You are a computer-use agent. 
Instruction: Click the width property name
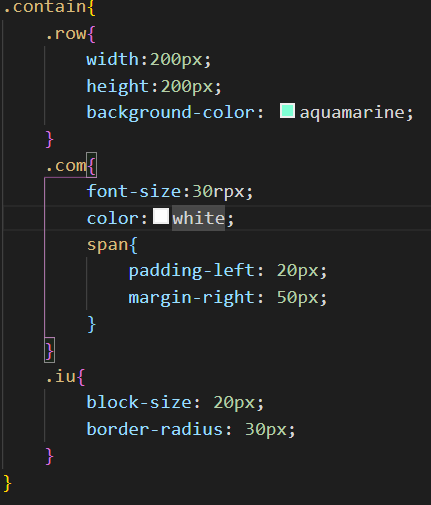(113, 60)
